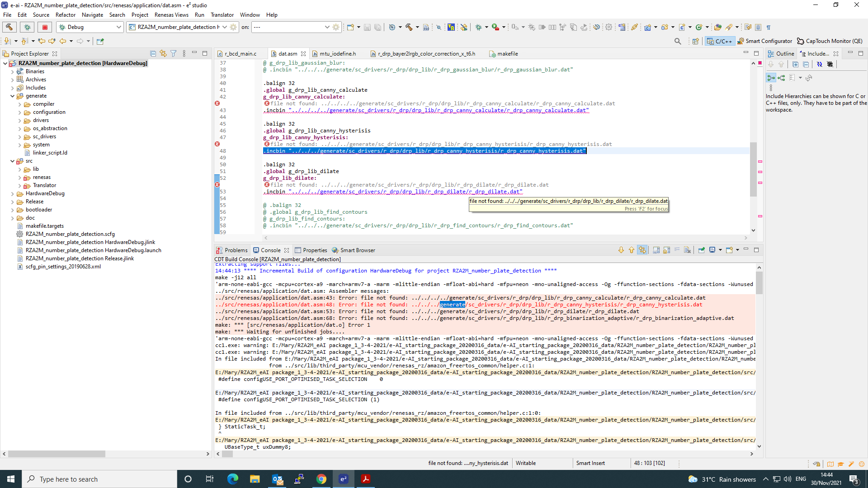
Task: Click the Previous Annotation arrow icon
Action: tap(24, 41)
